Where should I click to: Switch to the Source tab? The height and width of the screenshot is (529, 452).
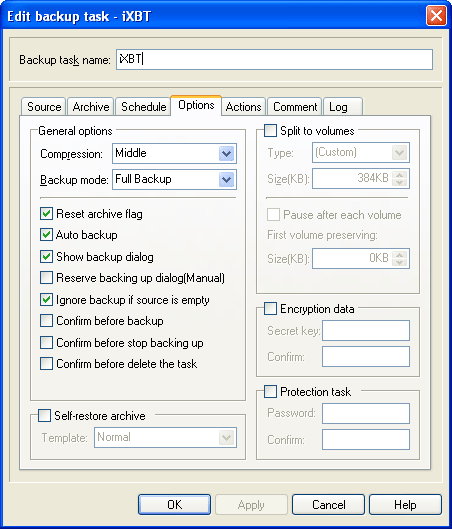pos(44,107)
